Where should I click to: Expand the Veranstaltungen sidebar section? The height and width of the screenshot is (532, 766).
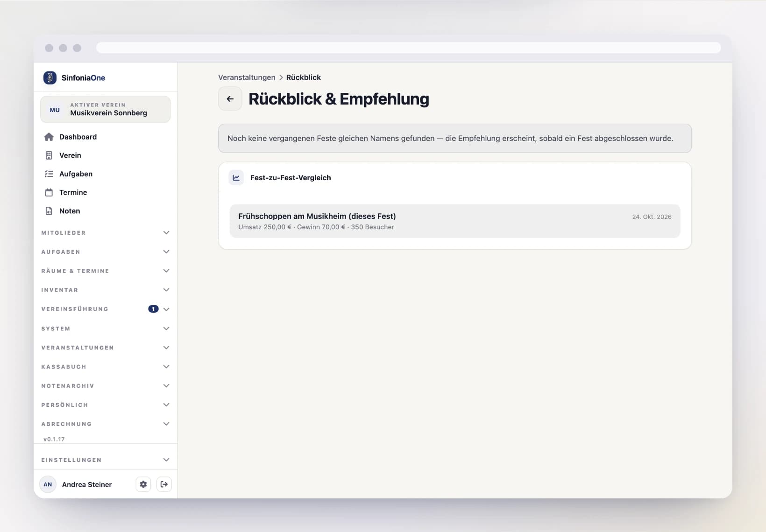(x=106, y=348)
